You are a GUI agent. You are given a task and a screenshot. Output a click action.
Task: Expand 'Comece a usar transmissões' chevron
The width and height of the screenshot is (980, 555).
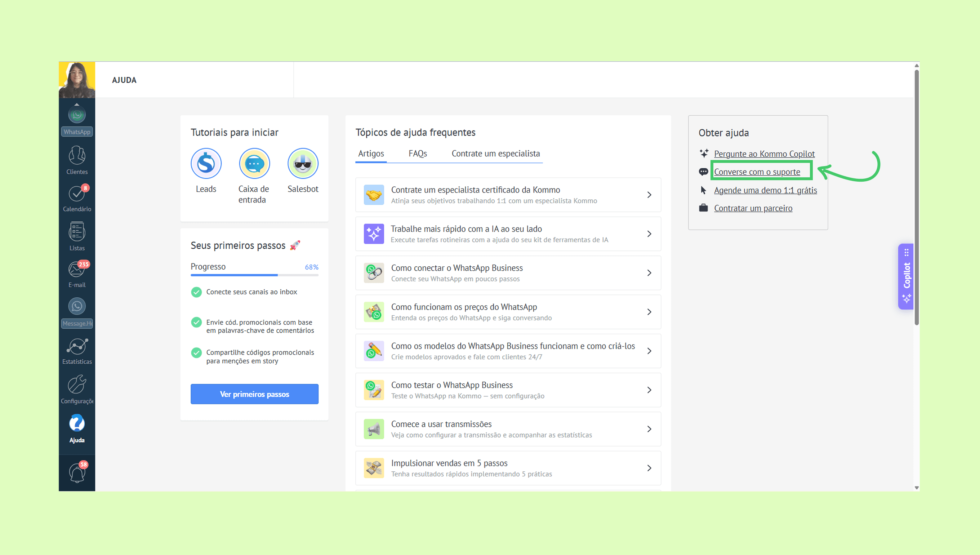click(x=649, y=429)
